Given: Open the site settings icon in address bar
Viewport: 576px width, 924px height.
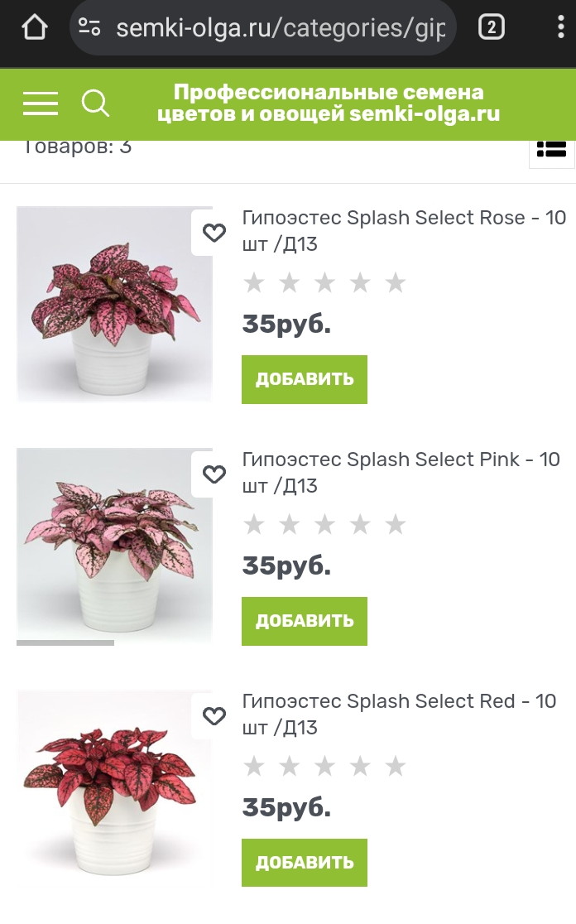Looking at the screenshot, I should point(89,27).
